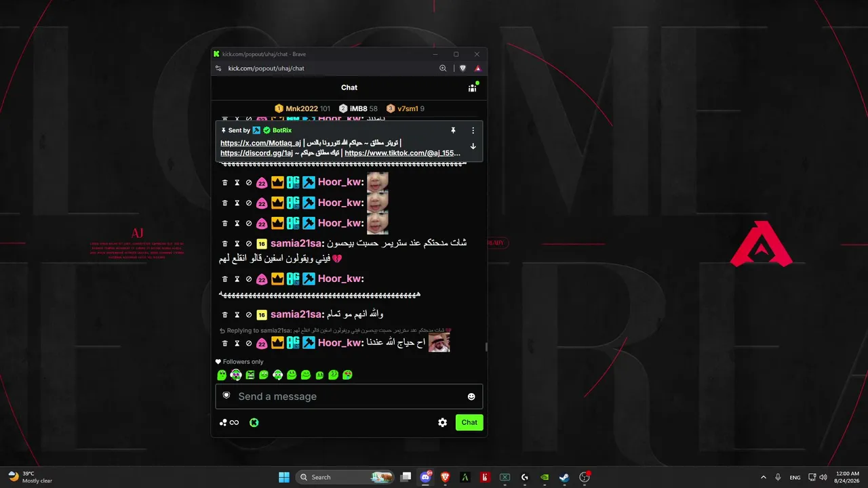Image resolution: width=868 pixels, height=488 pixels.
Task: Click the BotRix username in pinned message
Action: click(x=282, y=130)
